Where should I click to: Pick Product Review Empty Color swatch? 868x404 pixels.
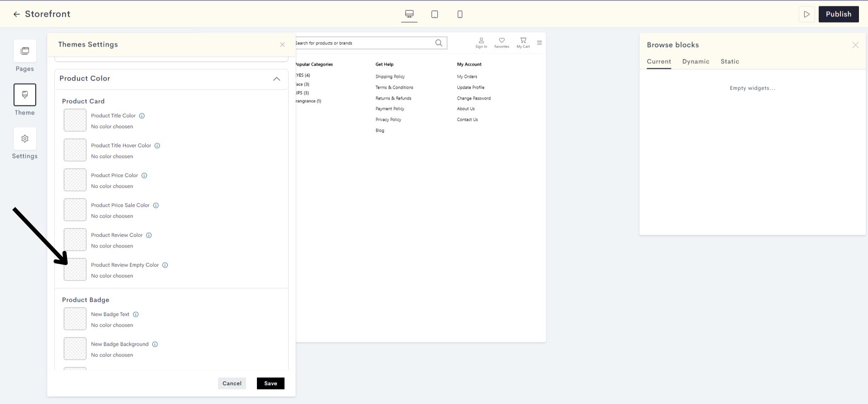point(75,270)
